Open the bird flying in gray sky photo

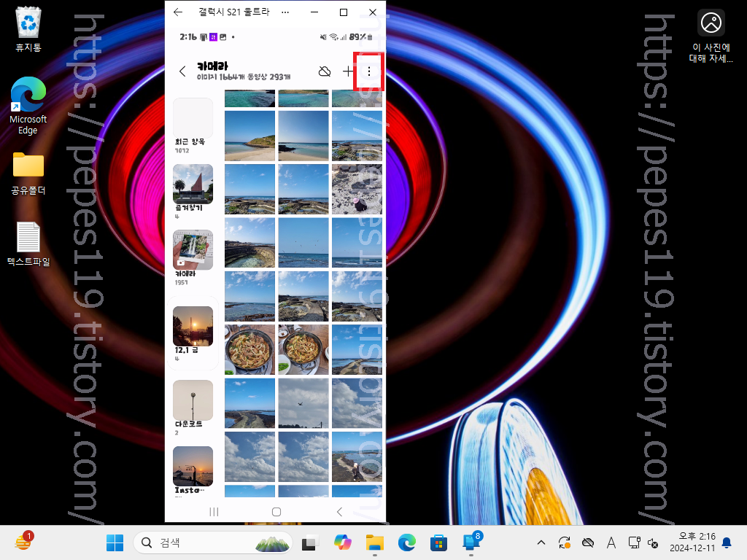coord(303,403)
